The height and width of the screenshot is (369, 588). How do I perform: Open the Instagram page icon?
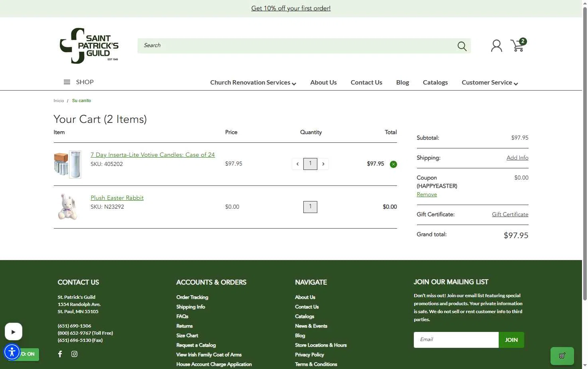(74, 354)
